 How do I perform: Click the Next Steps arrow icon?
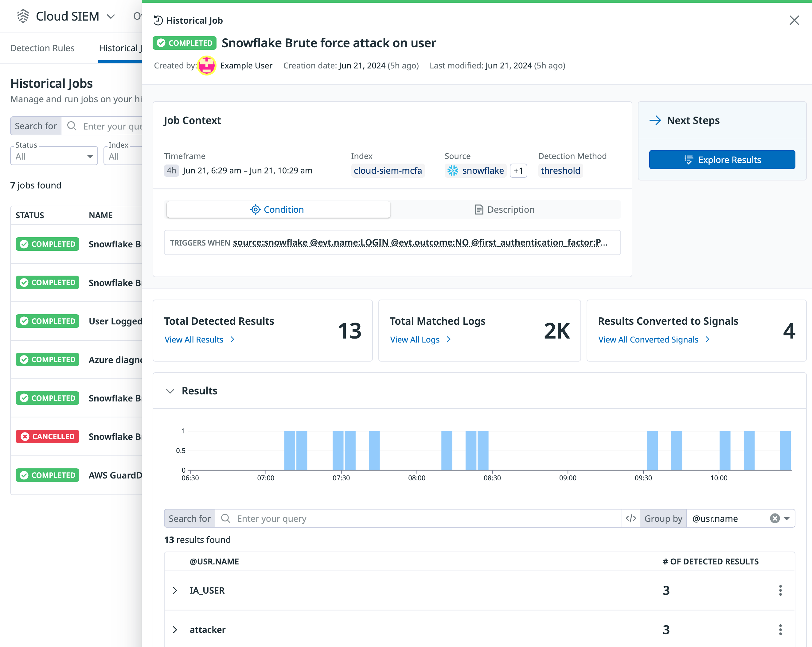655,120
